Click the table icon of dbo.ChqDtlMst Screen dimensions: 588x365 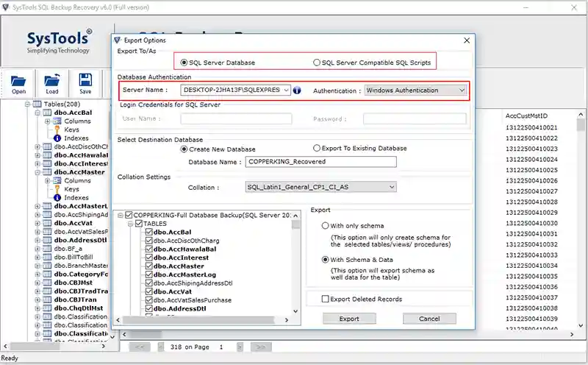(47, 308)
